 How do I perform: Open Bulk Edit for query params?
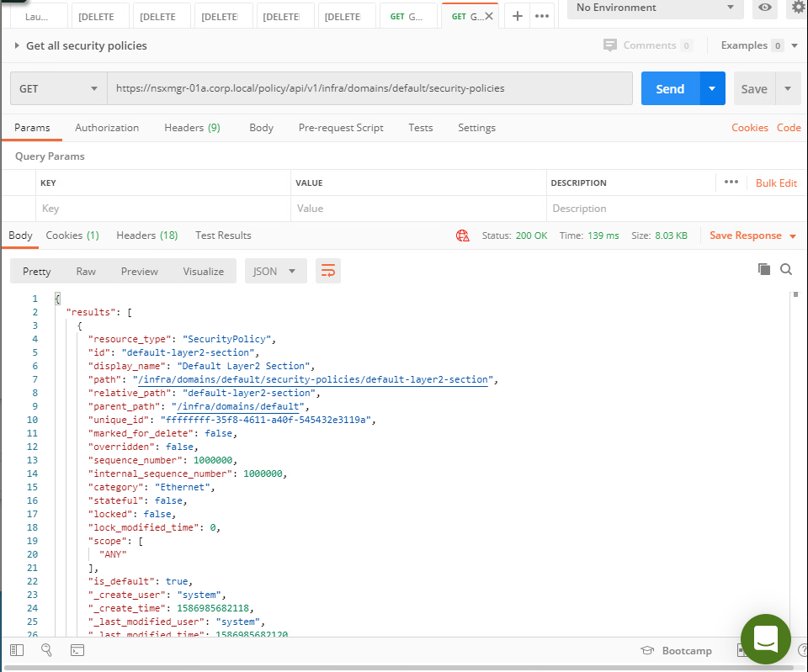point(776,183)
